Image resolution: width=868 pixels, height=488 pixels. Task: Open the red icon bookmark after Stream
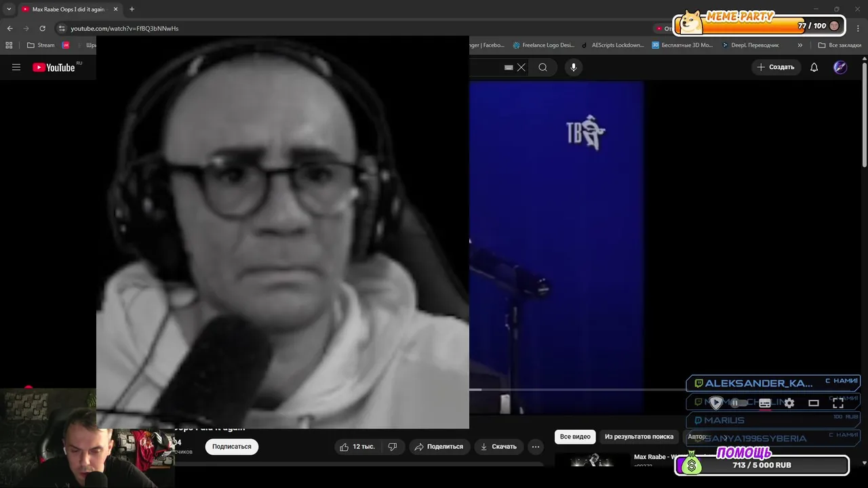66,45
